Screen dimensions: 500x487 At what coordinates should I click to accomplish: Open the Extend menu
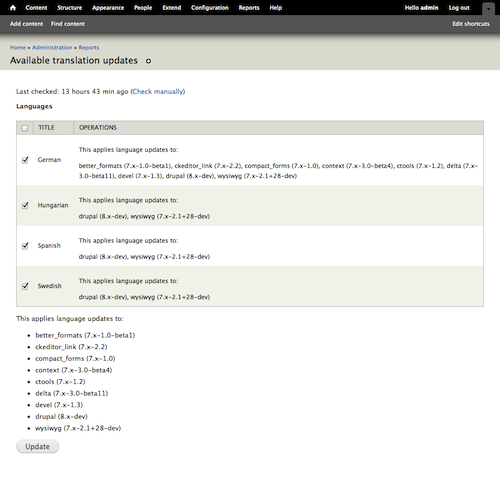point(172,8)
